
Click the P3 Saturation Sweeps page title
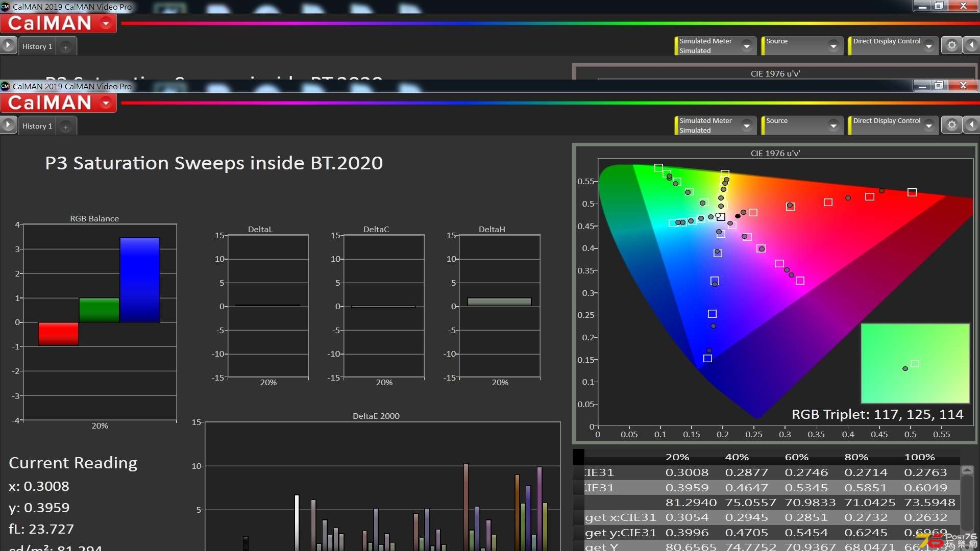(x=214, y=163)
